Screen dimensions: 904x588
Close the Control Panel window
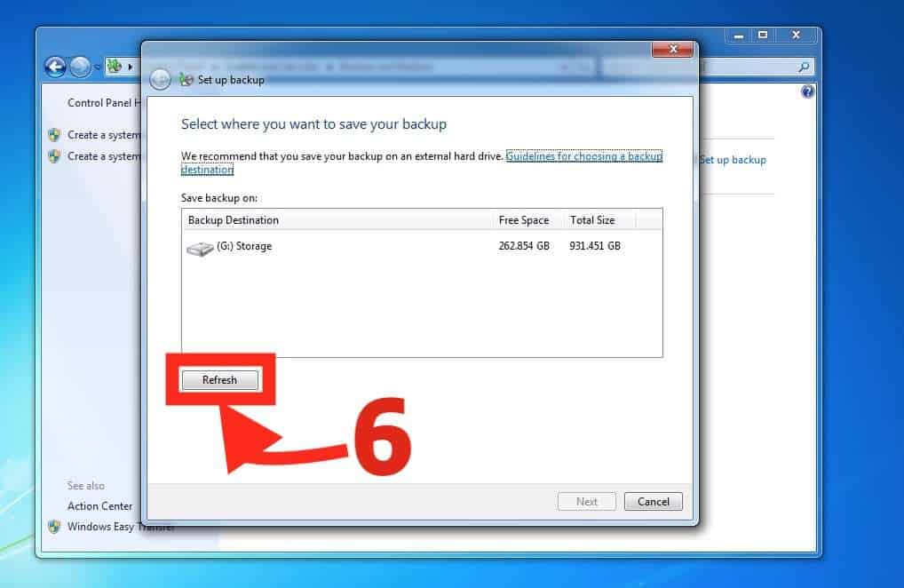(796, 36)
